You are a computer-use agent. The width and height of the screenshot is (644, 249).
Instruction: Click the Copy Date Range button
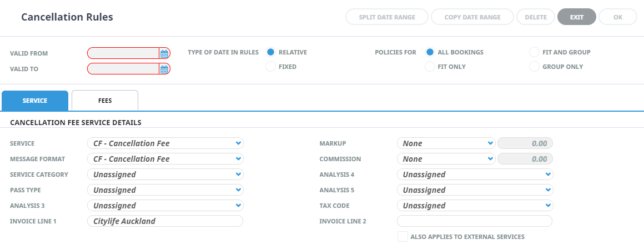point(472,17)
